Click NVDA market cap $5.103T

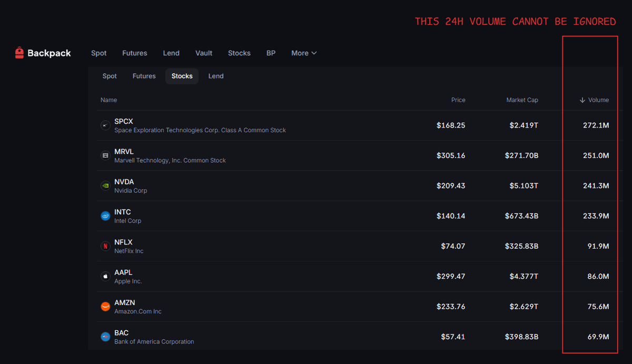[x=524, y=185]
